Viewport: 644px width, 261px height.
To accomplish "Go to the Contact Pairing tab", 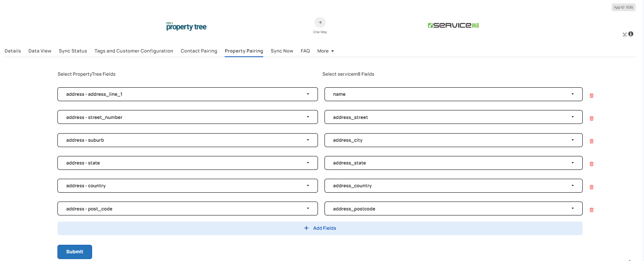I will 199,51.
